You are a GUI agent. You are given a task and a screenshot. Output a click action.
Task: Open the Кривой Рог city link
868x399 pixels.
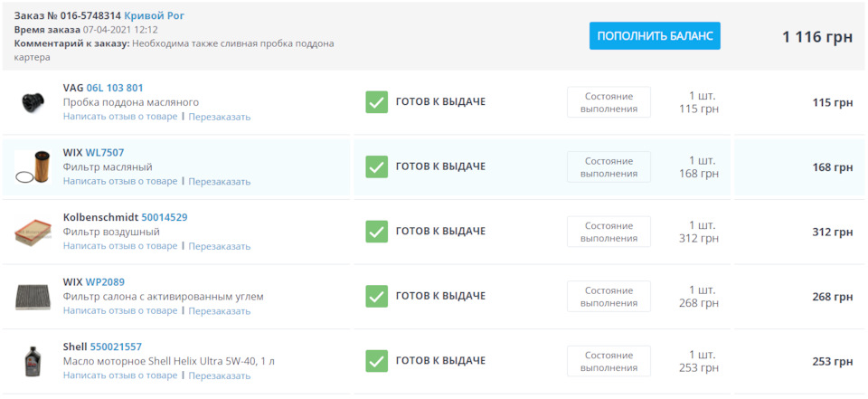[x=155, y=15]
